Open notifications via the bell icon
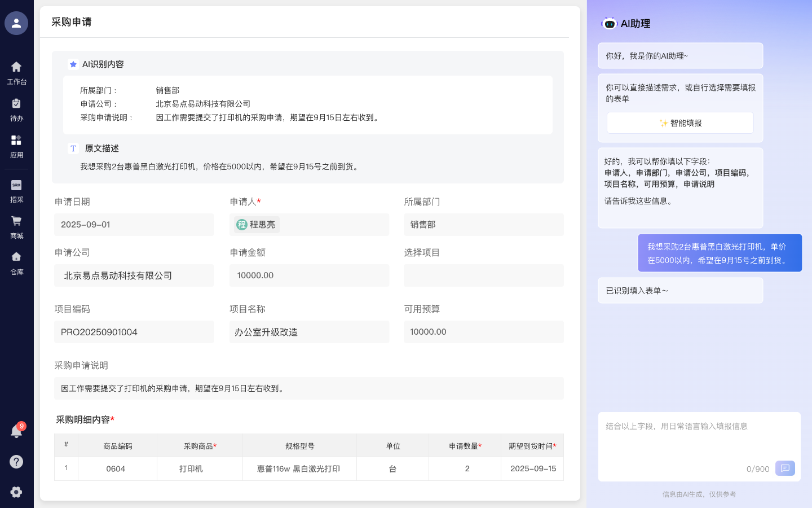The height and width of the screenshot is (508, 812). click(16, 431)
